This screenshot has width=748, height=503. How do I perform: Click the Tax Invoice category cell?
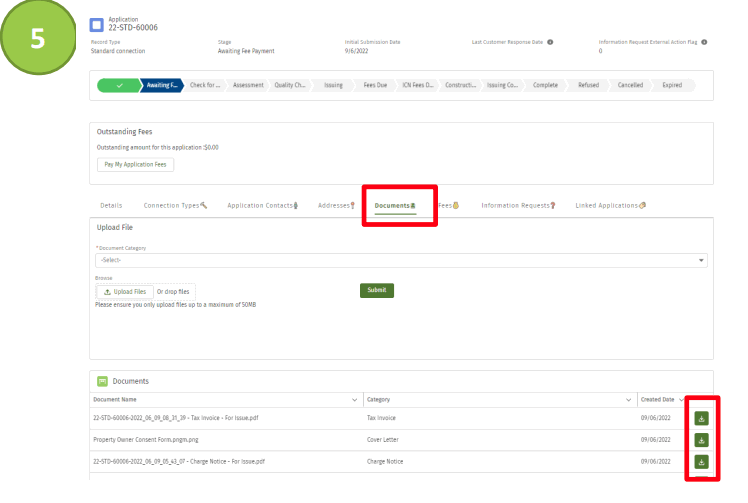(381, 418)
